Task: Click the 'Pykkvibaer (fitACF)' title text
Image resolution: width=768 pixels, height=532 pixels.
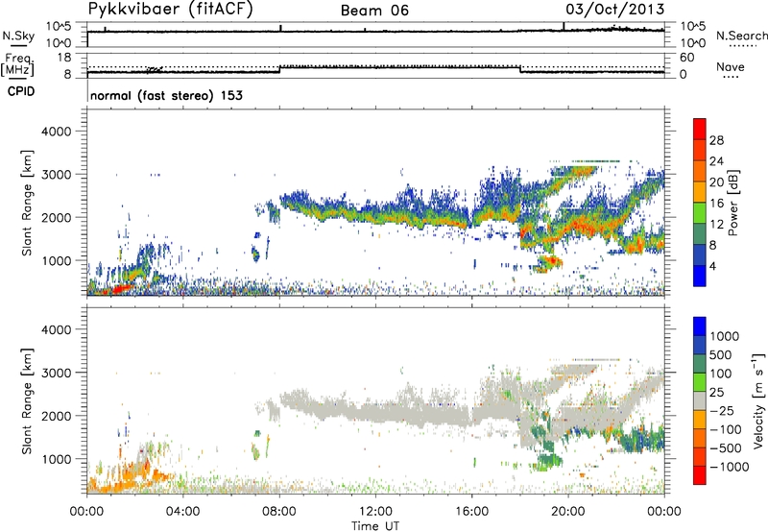Action: (x=171, y=10)
